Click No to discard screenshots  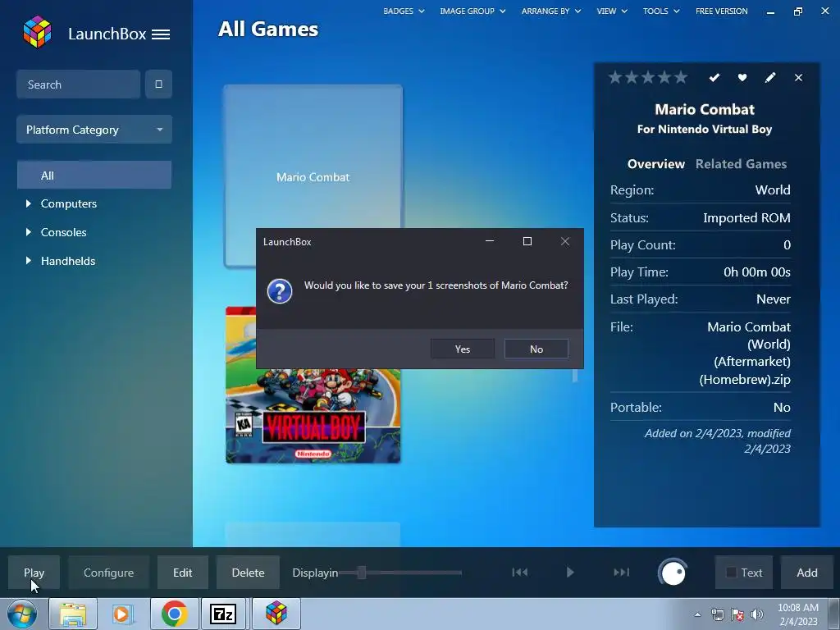coord(536,349)
